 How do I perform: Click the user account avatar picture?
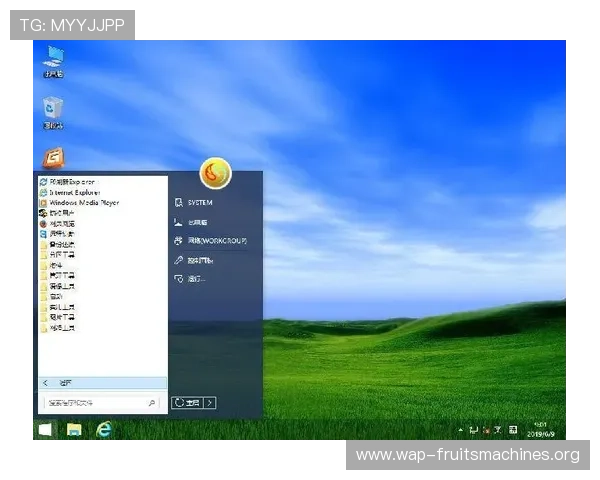[x=215, y=173]
